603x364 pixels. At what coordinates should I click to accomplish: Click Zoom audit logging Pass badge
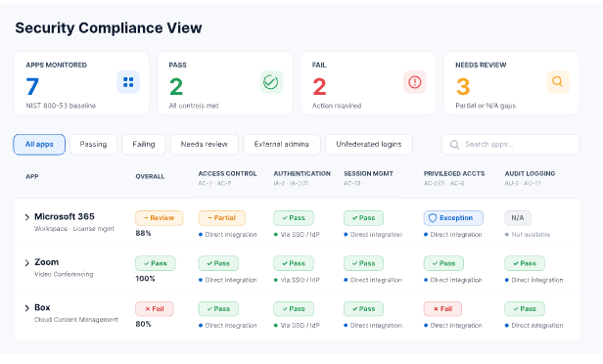pos(525,263)
